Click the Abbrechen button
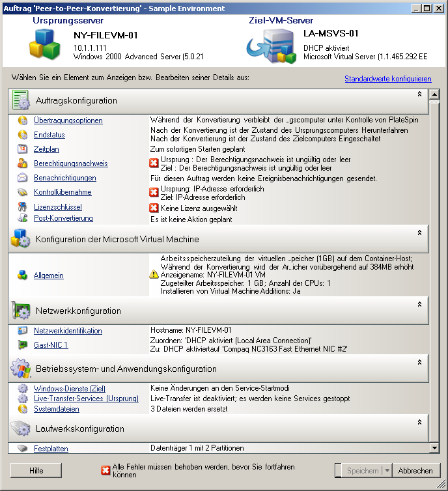This screenshot has height=491, width=448. (415, 470)
